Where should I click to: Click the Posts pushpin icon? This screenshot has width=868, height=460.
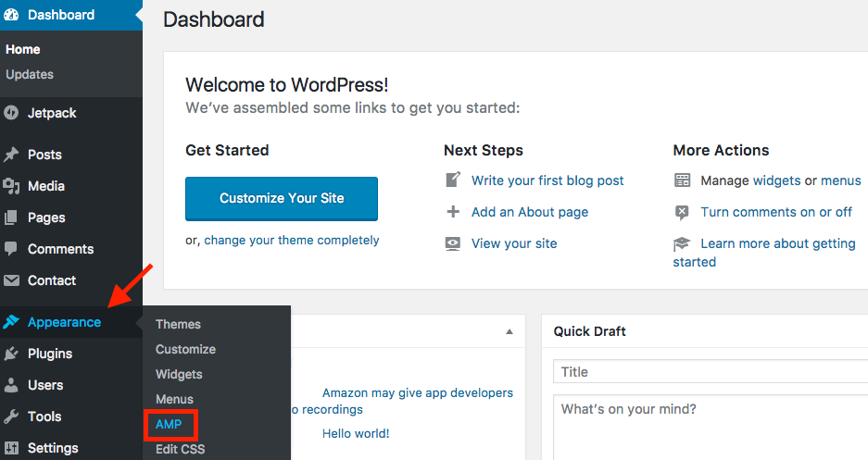(11, 155)
